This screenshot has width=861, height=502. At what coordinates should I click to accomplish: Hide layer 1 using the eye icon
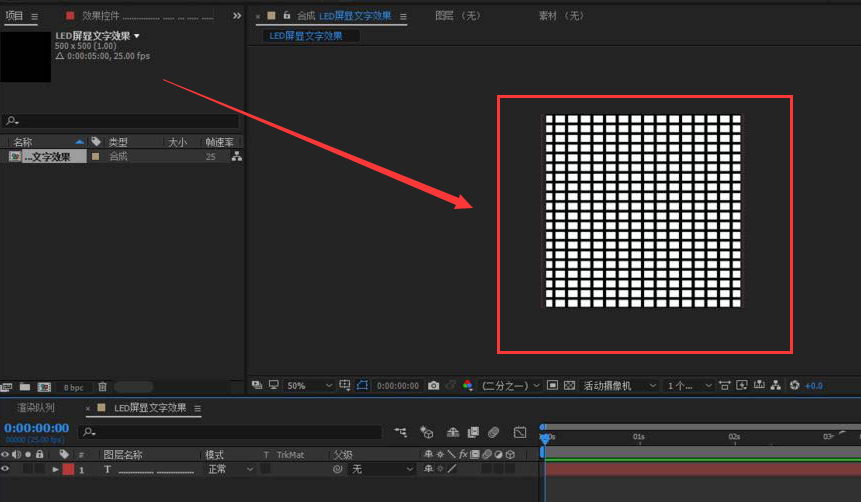point(5,469)
